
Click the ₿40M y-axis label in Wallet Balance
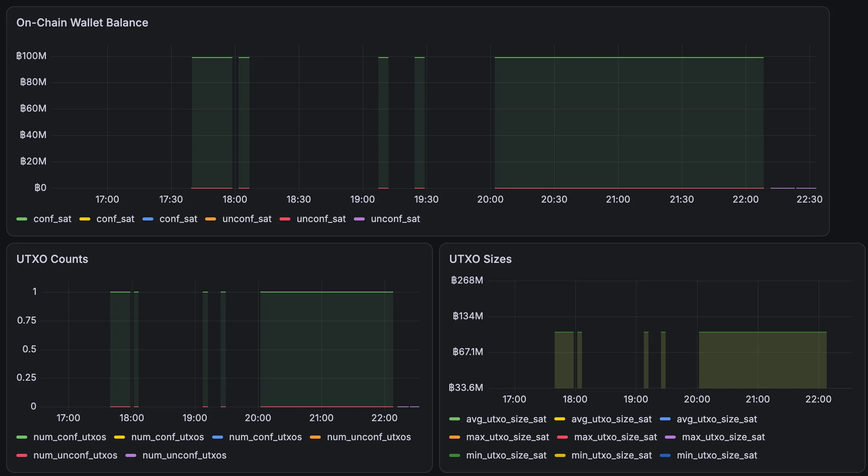(x=33, y=135)
